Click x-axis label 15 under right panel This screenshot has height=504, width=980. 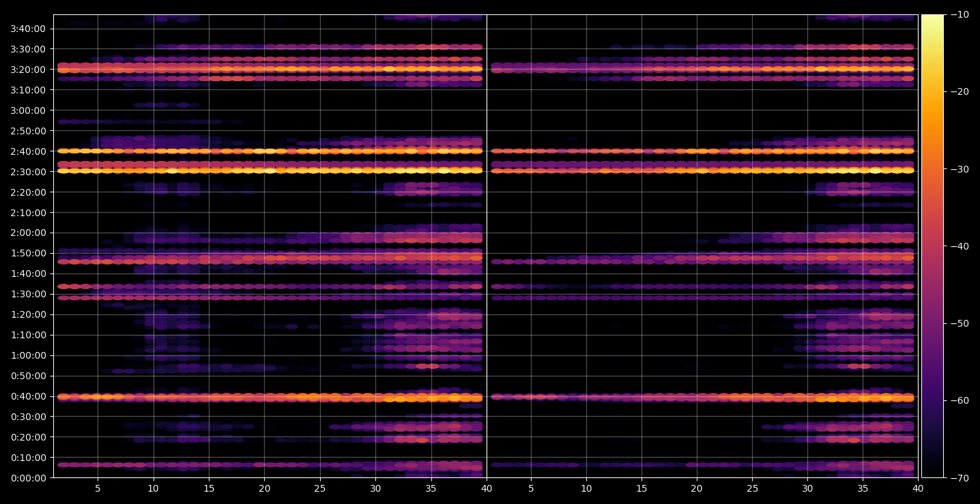pyautogui.click(x=642, y=489)
